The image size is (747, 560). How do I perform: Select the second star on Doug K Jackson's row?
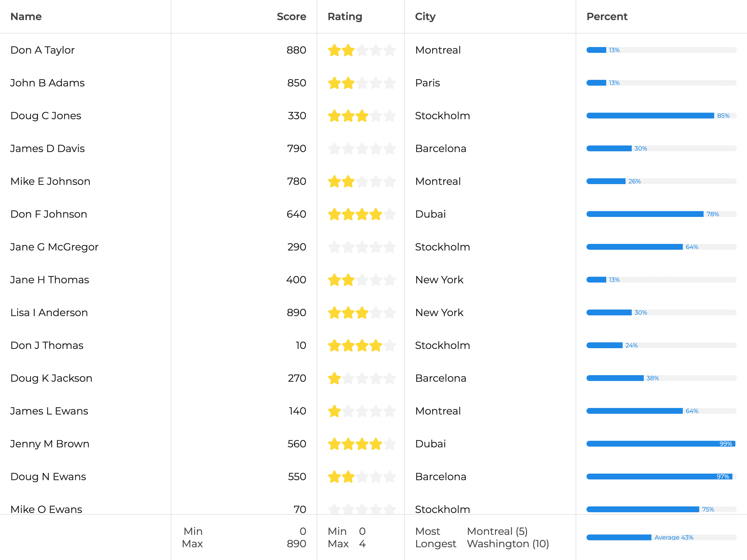click(348, 378)
